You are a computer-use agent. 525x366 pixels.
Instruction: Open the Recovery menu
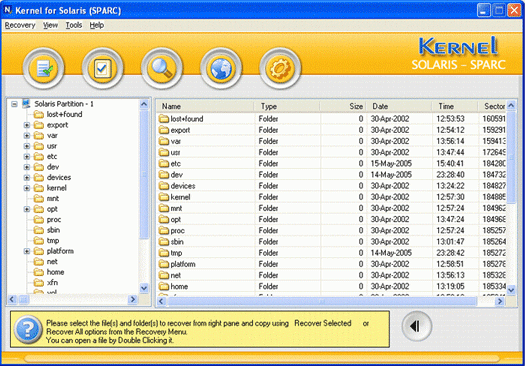[x=20, y=25]
